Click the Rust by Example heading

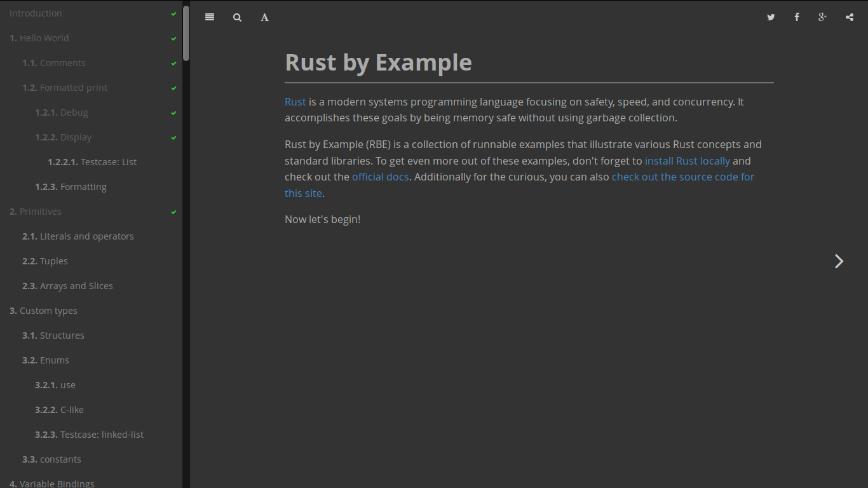tap(378, 62)
